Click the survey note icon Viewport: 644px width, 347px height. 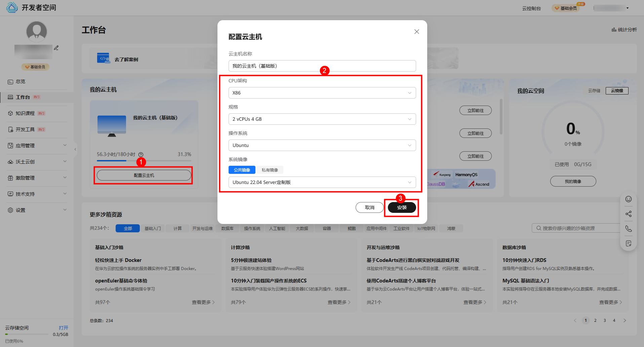coord(629,243)
